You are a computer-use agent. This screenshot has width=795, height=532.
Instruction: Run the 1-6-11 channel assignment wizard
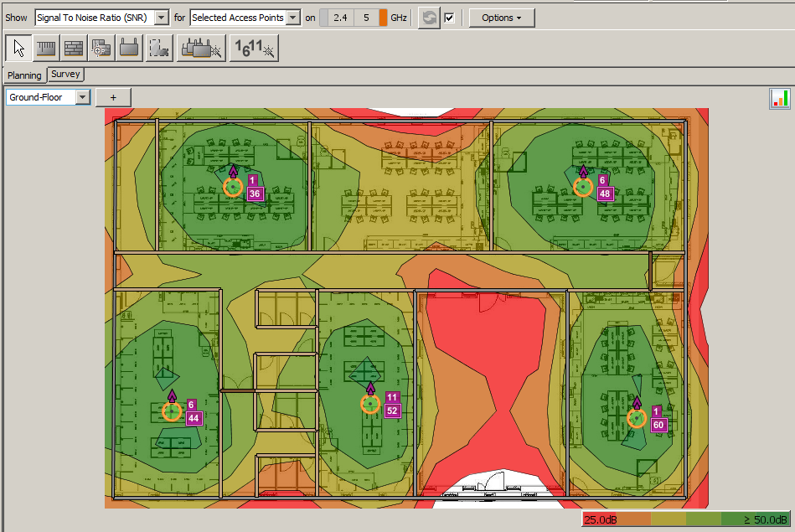point(254,49)
